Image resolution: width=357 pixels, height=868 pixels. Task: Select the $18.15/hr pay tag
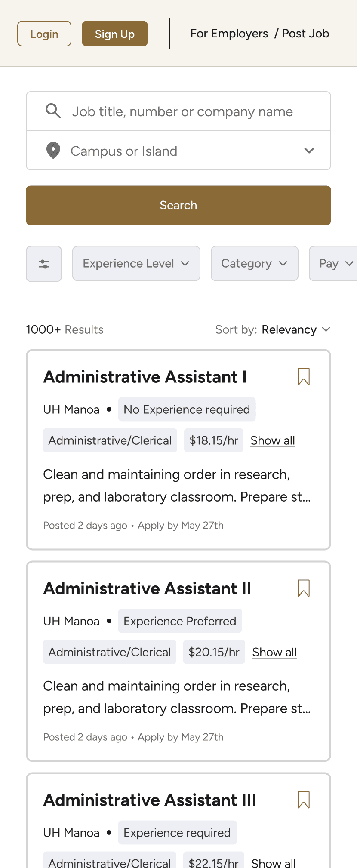pos(214,440)
